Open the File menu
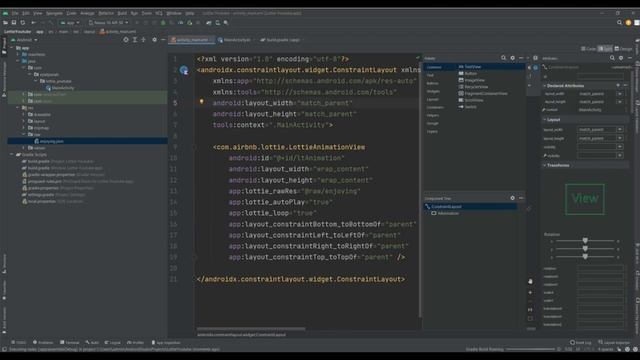 pyautogui.click(x=15, y=13)
